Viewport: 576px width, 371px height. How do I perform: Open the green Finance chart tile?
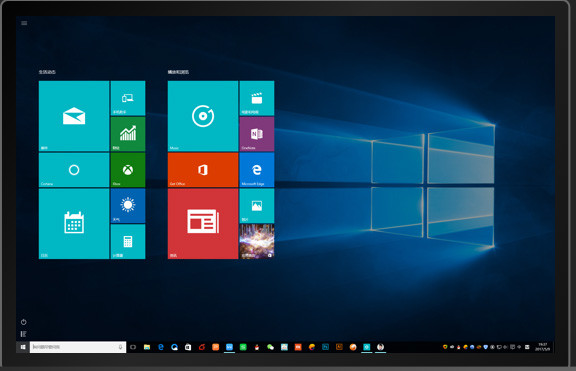[128, 134]
